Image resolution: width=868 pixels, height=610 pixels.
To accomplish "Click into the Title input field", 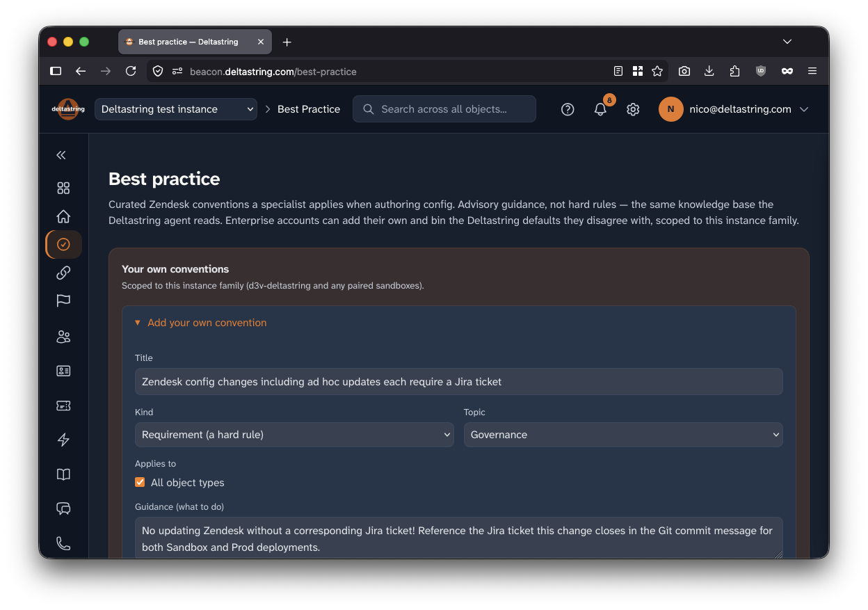I will coord(459,381).
